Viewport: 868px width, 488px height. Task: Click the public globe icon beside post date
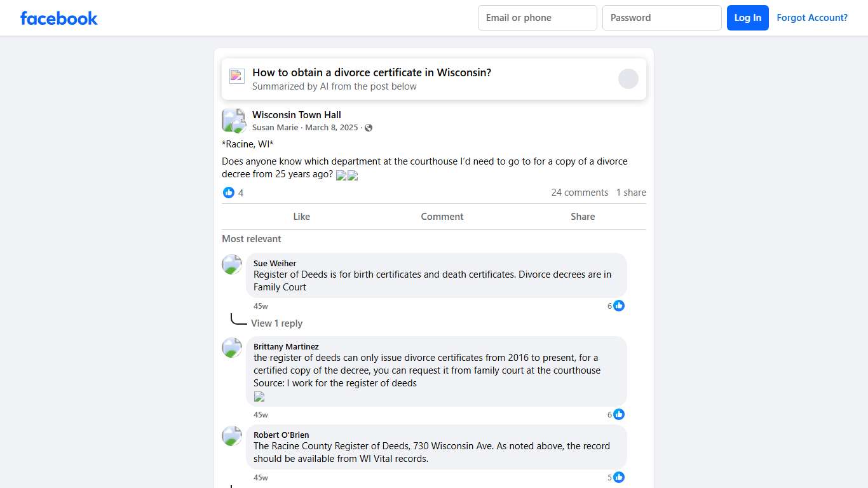[x=369, y=128]
